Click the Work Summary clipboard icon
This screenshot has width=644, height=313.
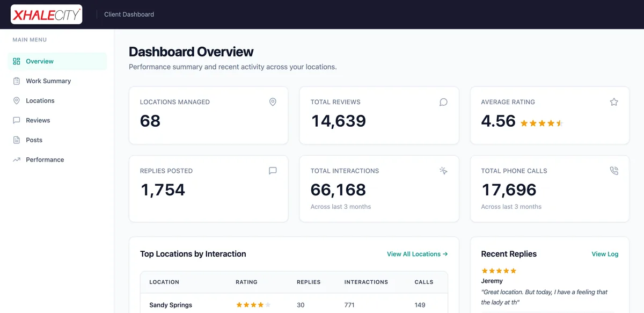(17, 81)
